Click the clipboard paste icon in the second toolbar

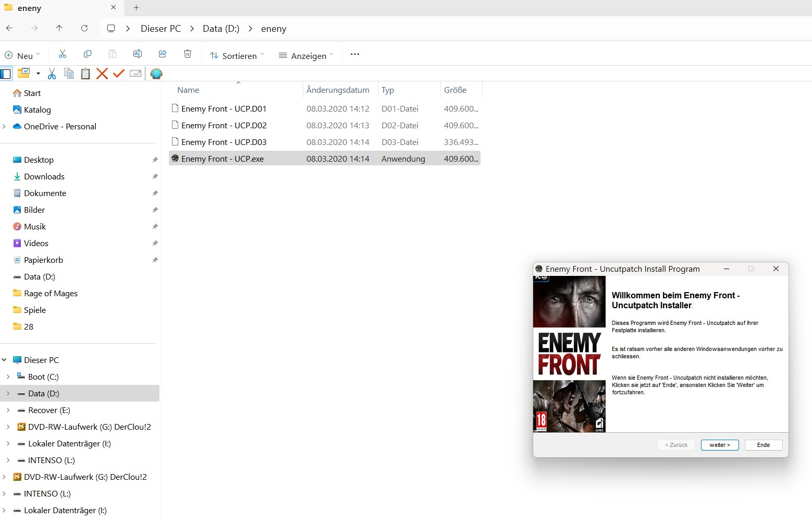tap(85, 74)
